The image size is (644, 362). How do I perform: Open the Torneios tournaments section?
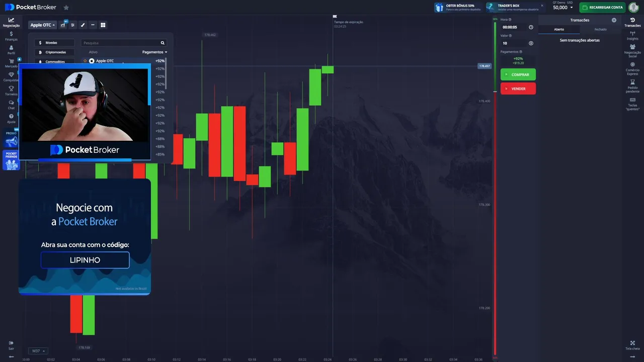click(x=11, y=91)
